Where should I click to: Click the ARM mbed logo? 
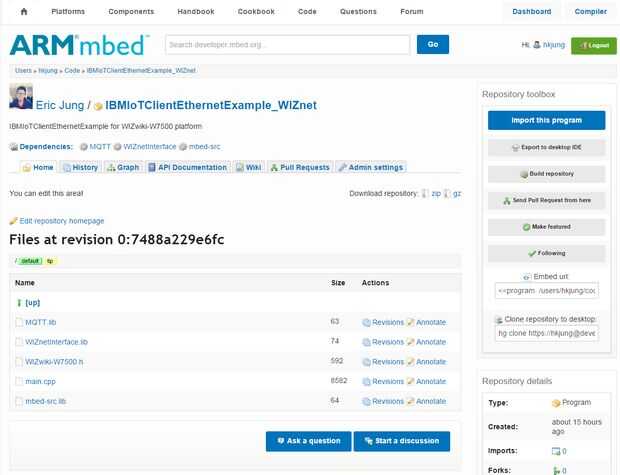pyautogui.click(x=79, y=45)
